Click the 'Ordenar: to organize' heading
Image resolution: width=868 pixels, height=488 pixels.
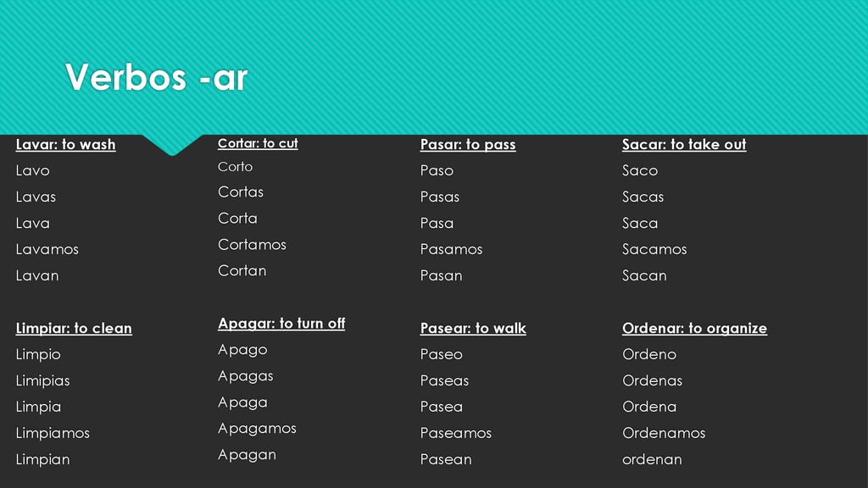click(695, 328)
